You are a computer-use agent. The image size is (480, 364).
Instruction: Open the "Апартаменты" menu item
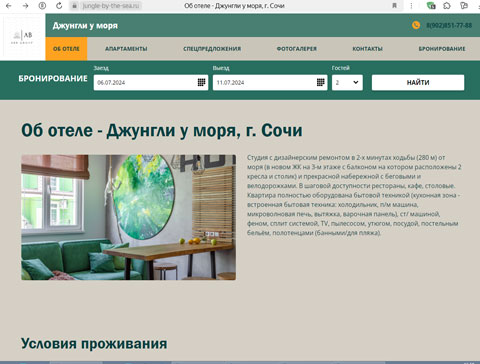(126, 49)
